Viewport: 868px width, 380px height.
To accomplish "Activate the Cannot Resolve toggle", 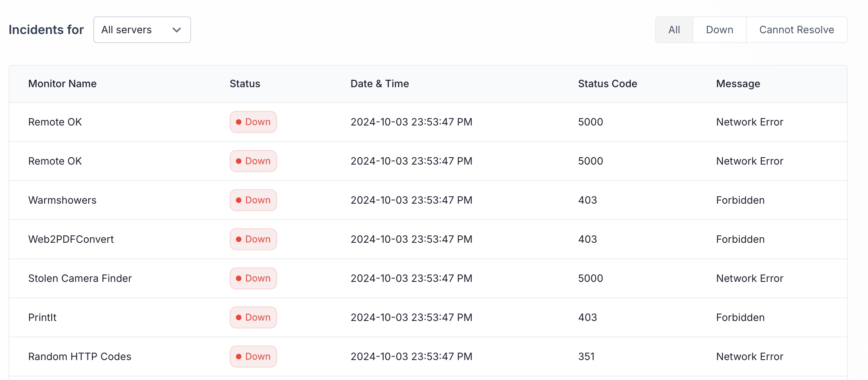I will coord(797,30).
